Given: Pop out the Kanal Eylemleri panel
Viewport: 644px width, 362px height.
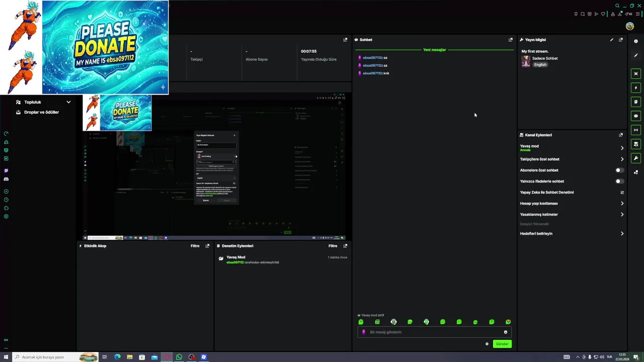Looking at the screenshot, I should coord(621,135).
